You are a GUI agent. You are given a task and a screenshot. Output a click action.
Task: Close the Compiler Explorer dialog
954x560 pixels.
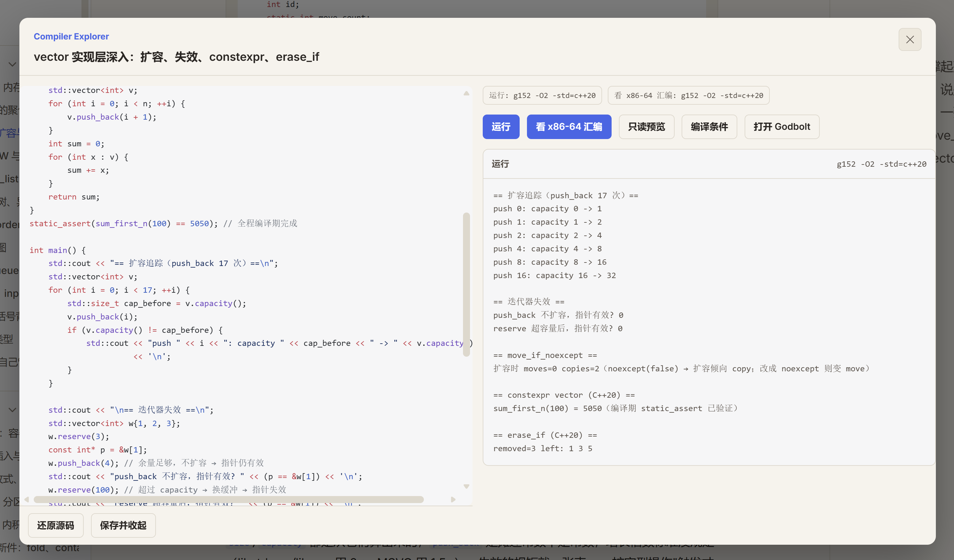[x=910, y=39]
